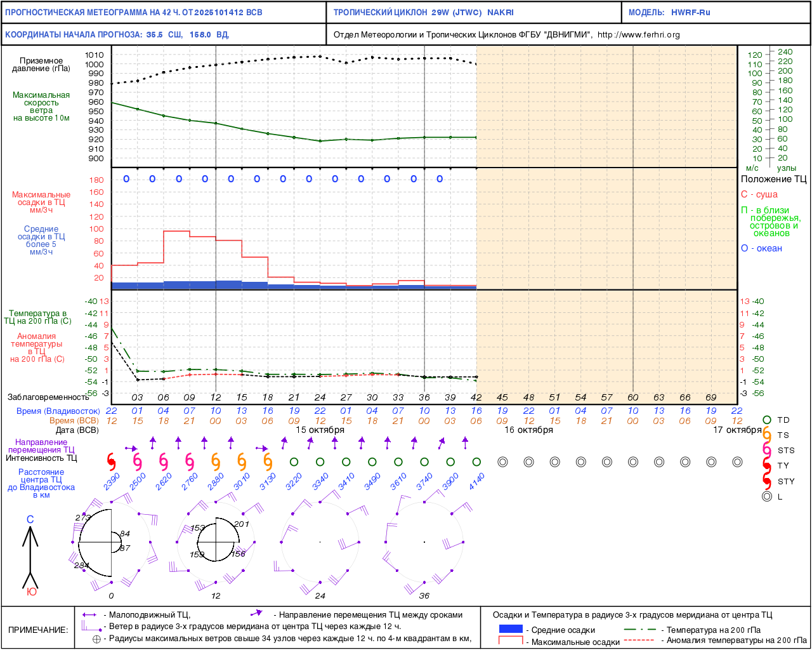
Task: Click the crosshair circle radii icon in notes
Action: [96, 639]
